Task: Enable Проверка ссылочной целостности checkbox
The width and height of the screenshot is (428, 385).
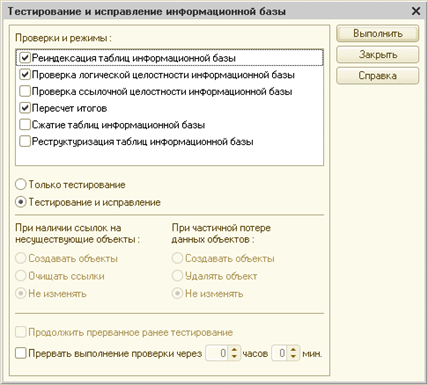Action: (x=25, y=91)
